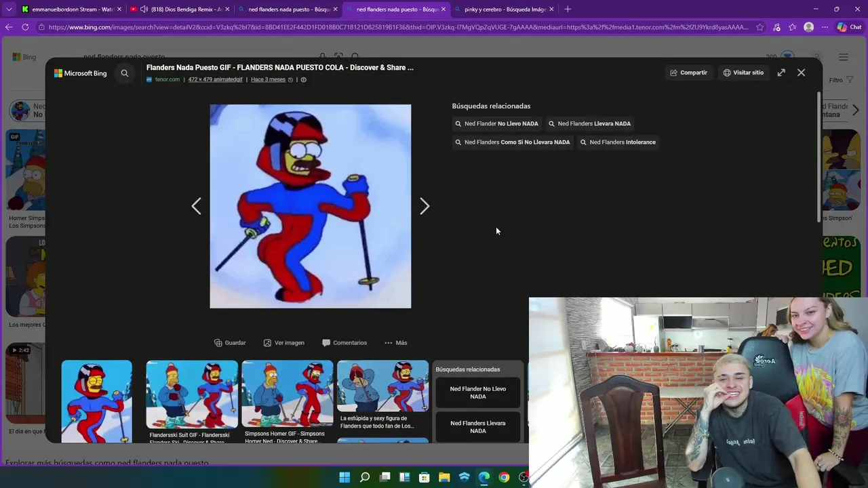
Task: Search related Ned Flanders Intolerance
Action: tap(618, 142)
